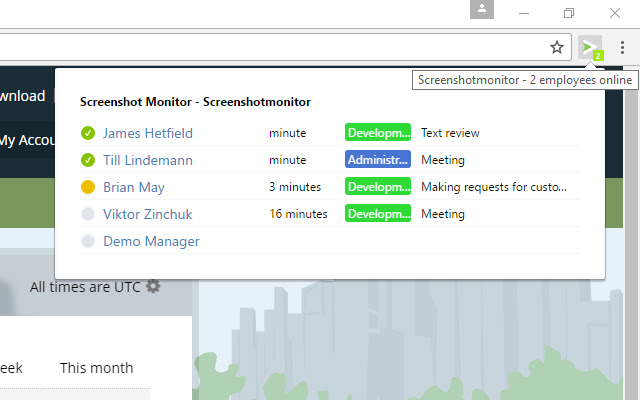Open Brian May's employee link
Viewport: 640px width, 400px height.
click(x=134, y=187)
